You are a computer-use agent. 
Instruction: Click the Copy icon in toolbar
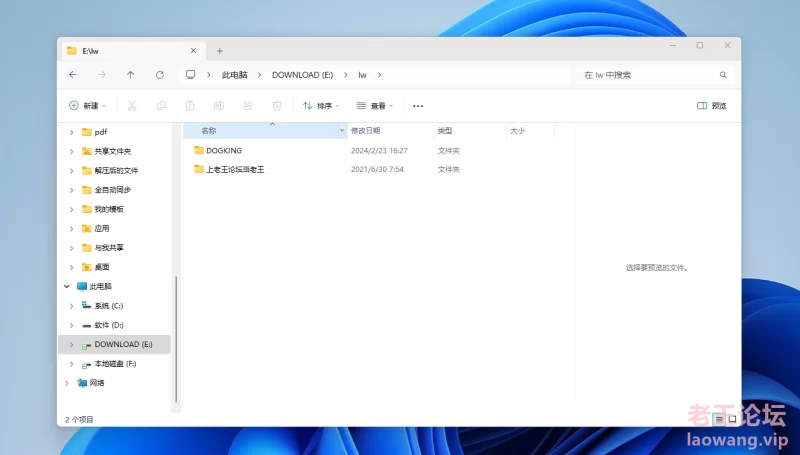tap(161, 106)
